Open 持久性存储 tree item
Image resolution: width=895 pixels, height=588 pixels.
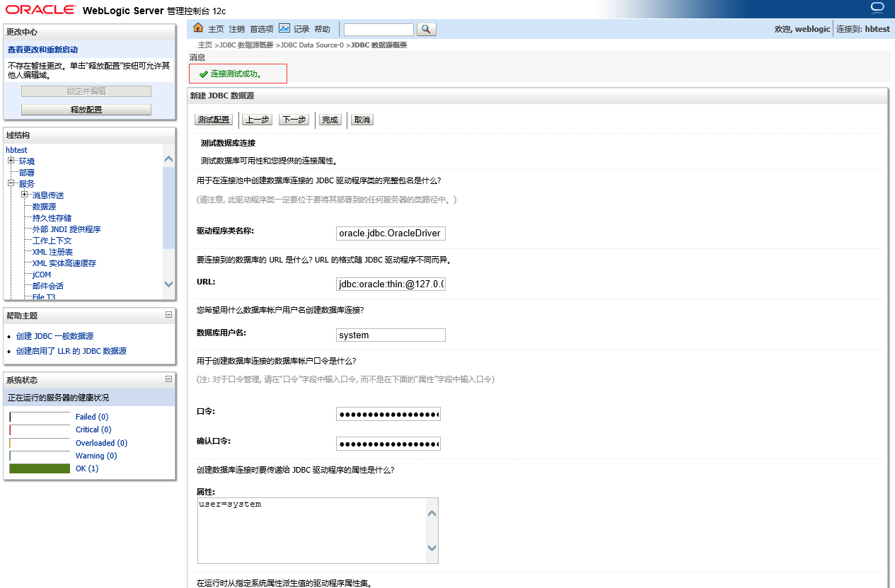pos(52,218)
